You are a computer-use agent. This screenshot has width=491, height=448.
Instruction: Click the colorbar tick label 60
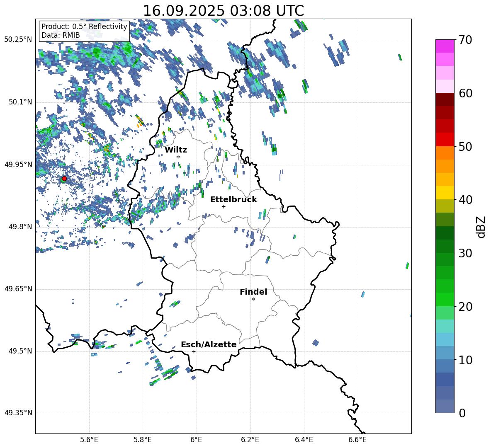(x=465, y=93)
